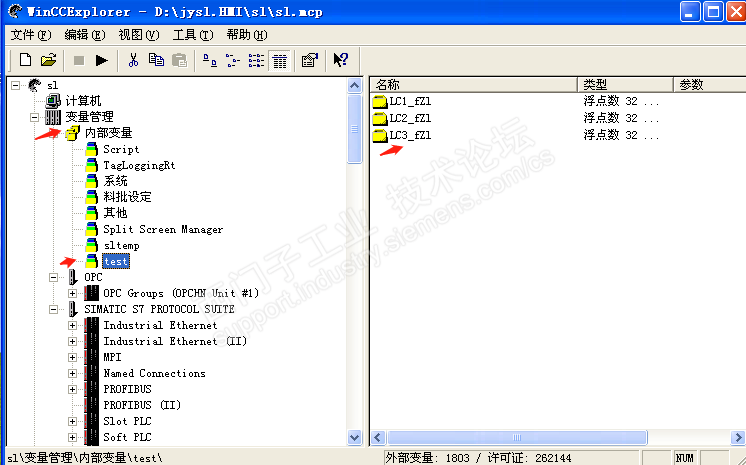
Task: Click the New project toolbar icon
Action: 25,60
